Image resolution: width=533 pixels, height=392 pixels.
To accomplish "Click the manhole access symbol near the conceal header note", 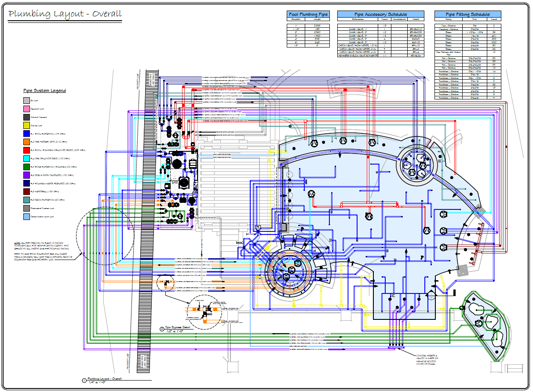I will (x=396, y=347).
